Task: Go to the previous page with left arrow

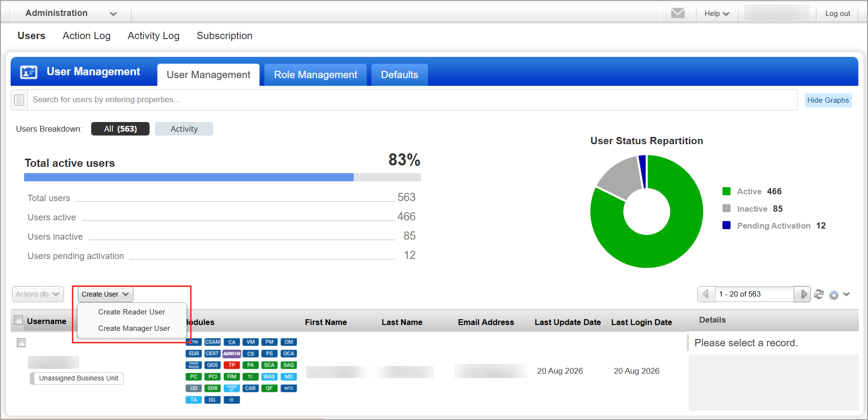Action: coord(706,294)
